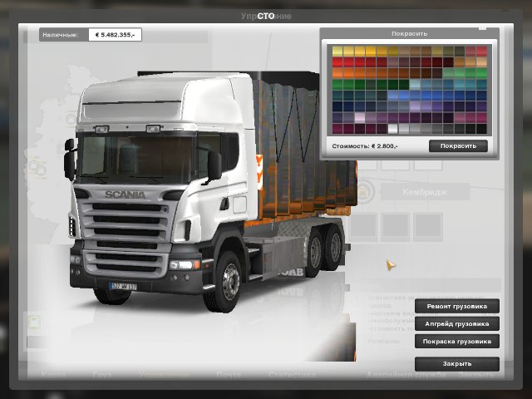
Task: Pick the pale pink swatch in seventh row
Action: tap(360, 118)
